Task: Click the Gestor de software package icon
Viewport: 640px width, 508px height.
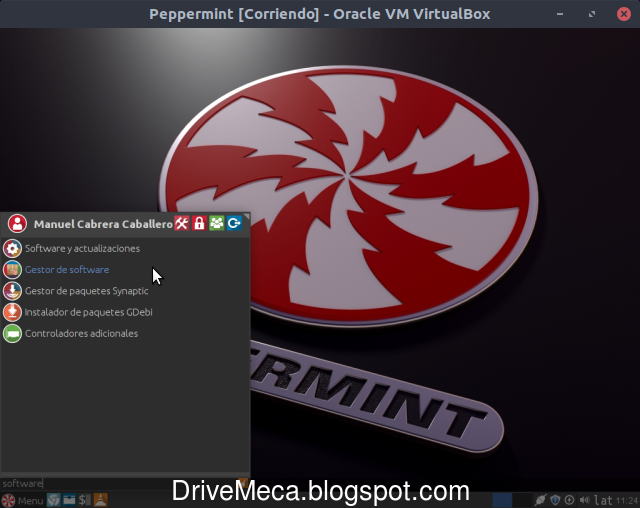Action: 12,269
